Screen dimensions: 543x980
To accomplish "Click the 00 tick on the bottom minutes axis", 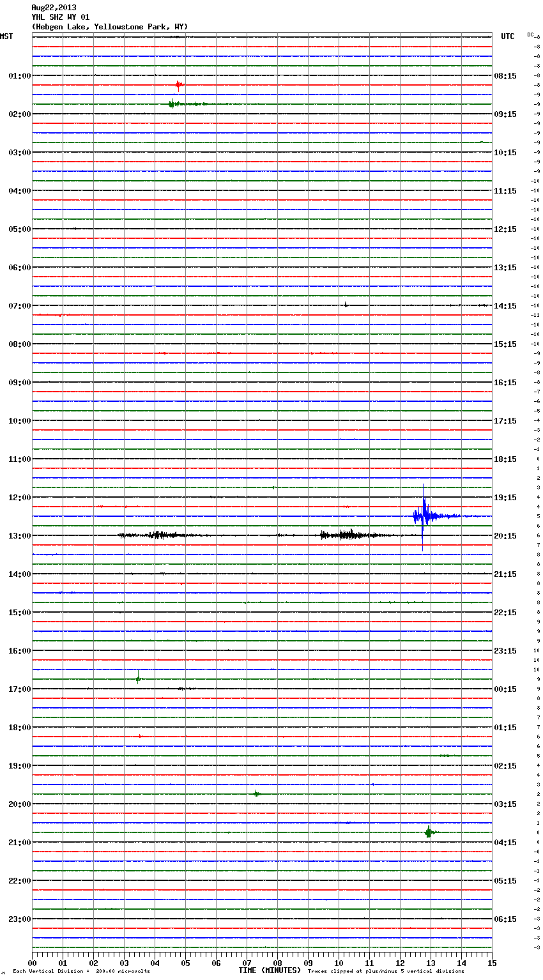I will pos(32,963).
